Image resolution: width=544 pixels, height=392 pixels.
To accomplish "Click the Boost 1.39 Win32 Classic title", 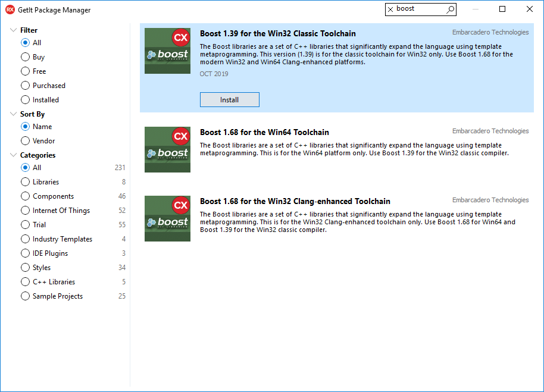I will 277,34.
